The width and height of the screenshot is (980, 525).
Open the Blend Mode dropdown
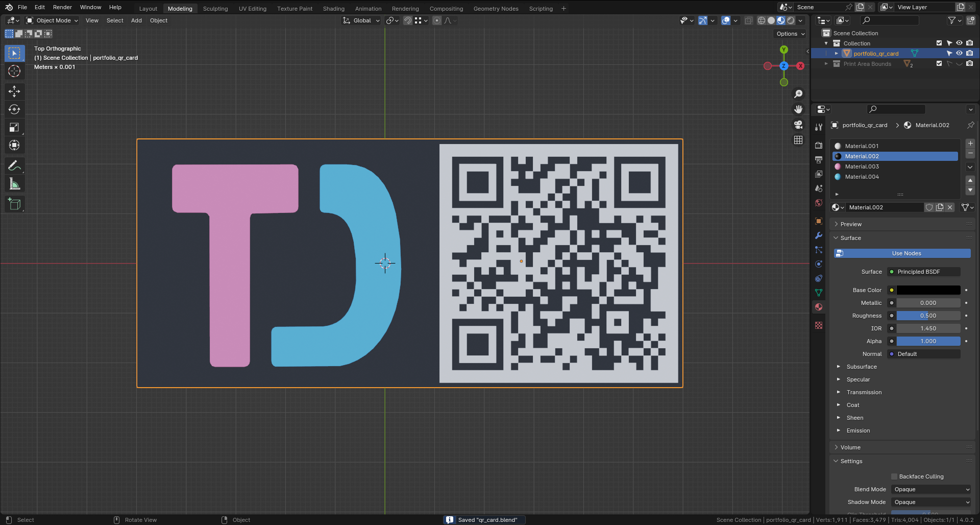[930, 489]
